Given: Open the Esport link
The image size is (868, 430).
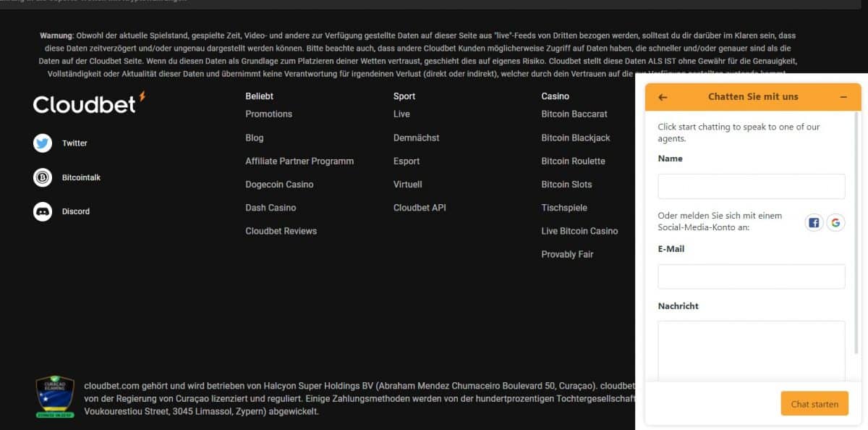Looking at the screenshot, I should (x=407, y=161).
